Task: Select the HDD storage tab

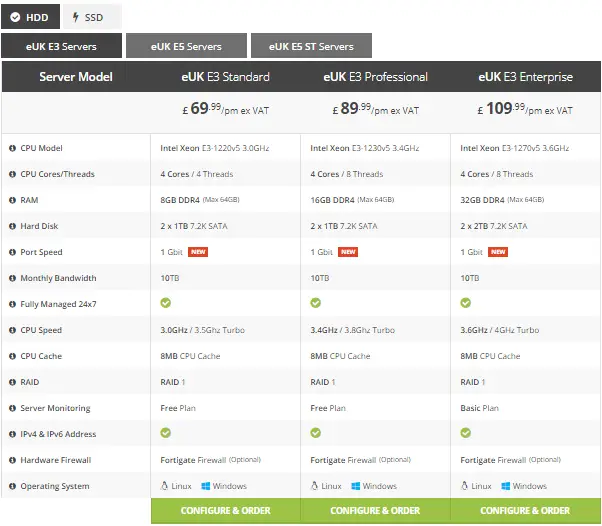Action: [x=30, y=17]
